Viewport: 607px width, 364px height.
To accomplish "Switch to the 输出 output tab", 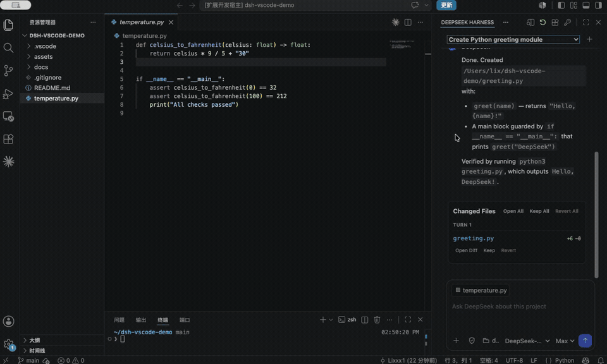I will point(141,320).
